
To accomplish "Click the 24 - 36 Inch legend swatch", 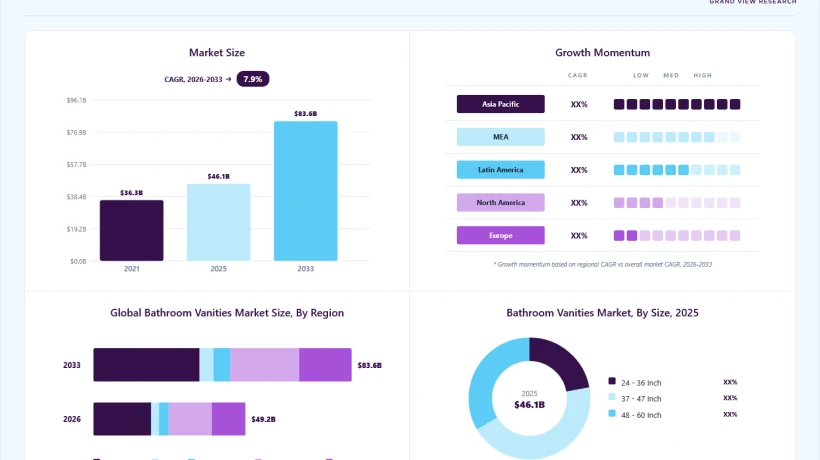I will point(612,381).
